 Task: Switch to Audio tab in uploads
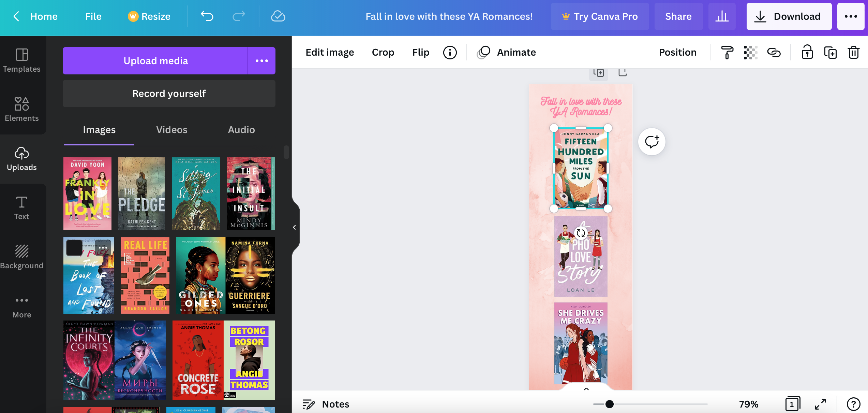tap(241, 129)
